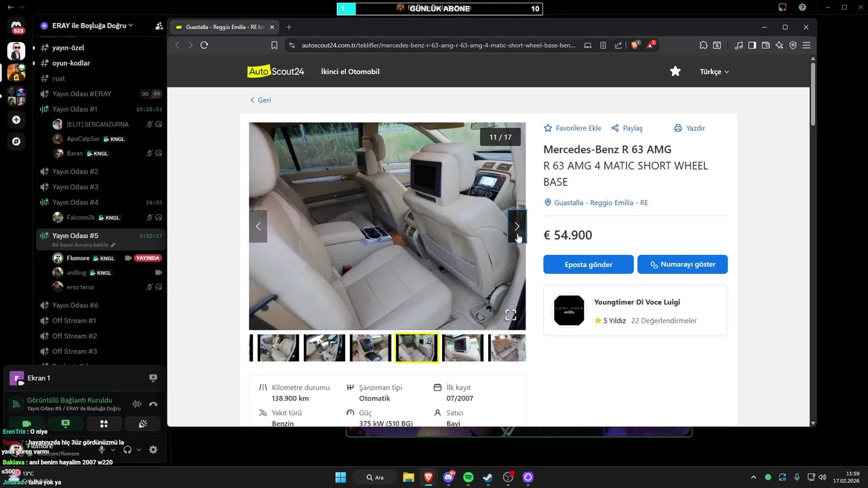The width and height of the screenshot is (868, 488).
Task: Click the Brave Rewards triangle icon
Action: [651, 45]
